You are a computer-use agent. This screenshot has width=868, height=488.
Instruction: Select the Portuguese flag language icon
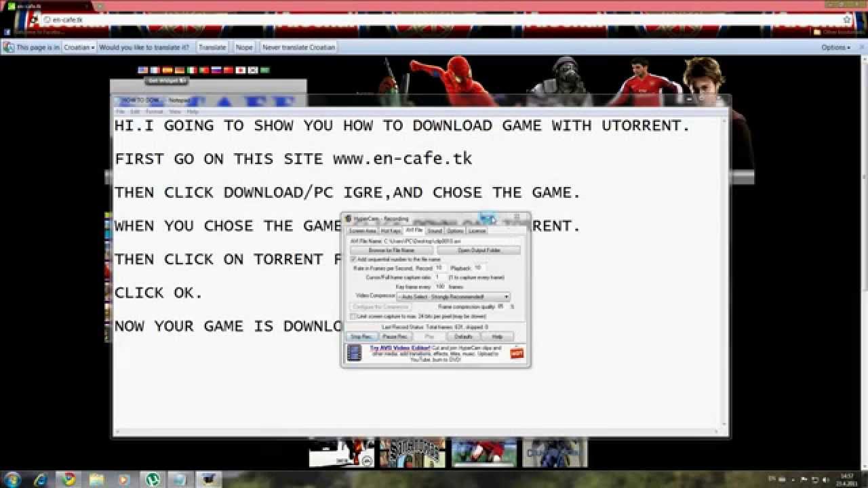point(204,70)
